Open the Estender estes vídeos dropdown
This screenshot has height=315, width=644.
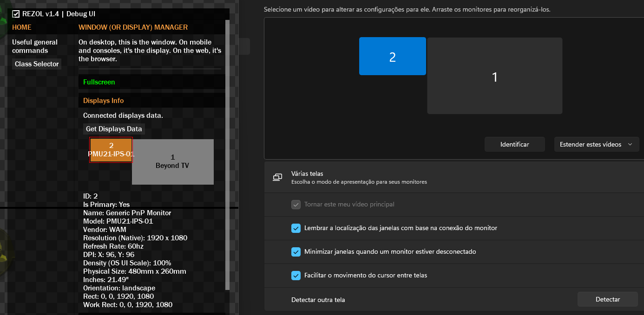[x=596, y=144]
